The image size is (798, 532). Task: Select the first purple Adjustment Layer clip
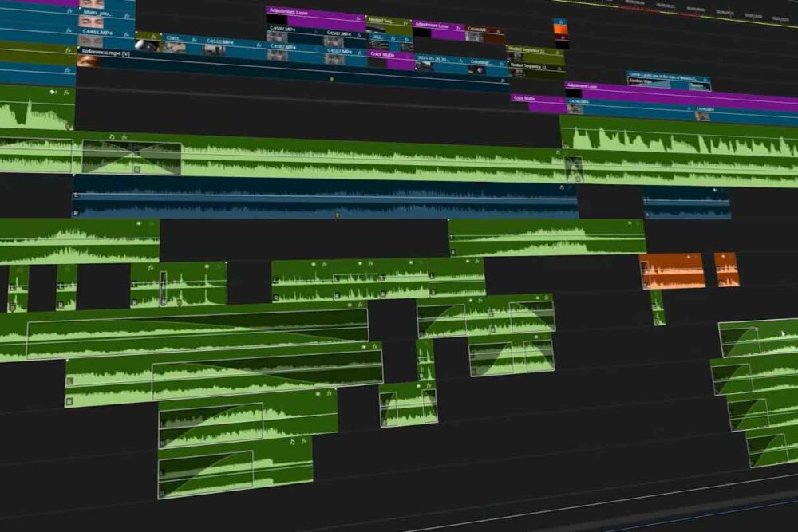316,18
